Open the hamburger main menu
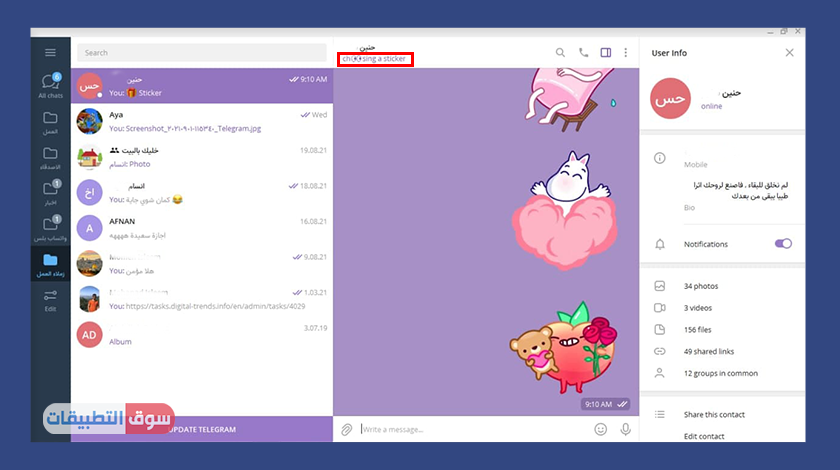This screenshot has width=840, height=470. [x=50, y=53]
